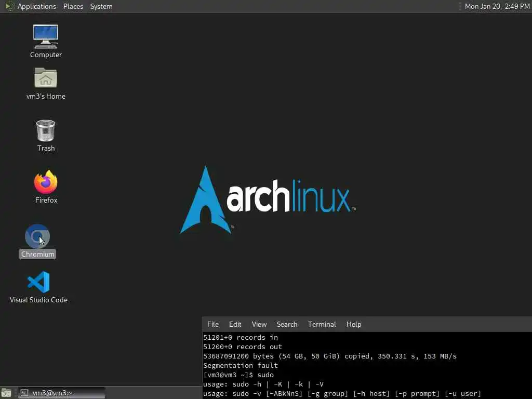The width and height of the screenshot is (532, 399).
Task: Click the 'usage: sudo -h | -K' line
Action: coord(263,384)
